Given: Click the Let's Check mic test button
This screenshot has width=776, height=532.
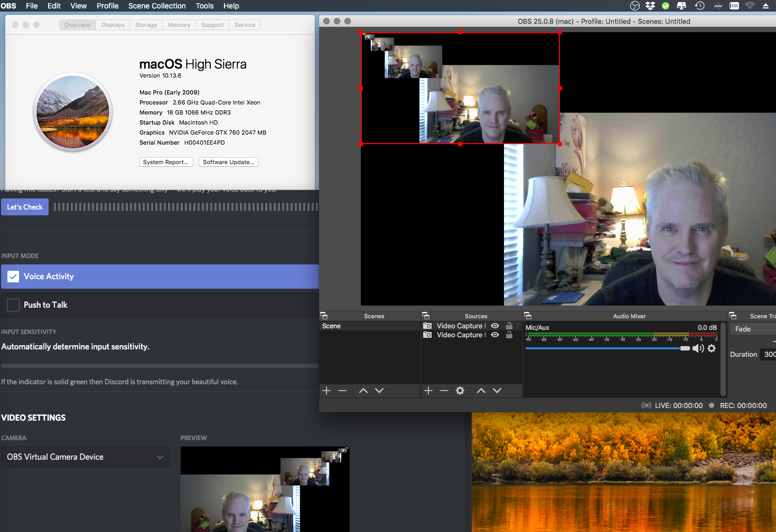Looking at the screenshot, I should pyautogui.click(x=24, y=207).
